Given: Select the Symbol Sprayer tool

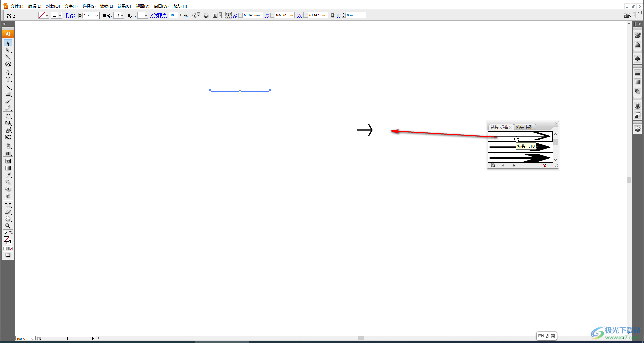Looking at the screenshot, I should click(x=8, y=146).
